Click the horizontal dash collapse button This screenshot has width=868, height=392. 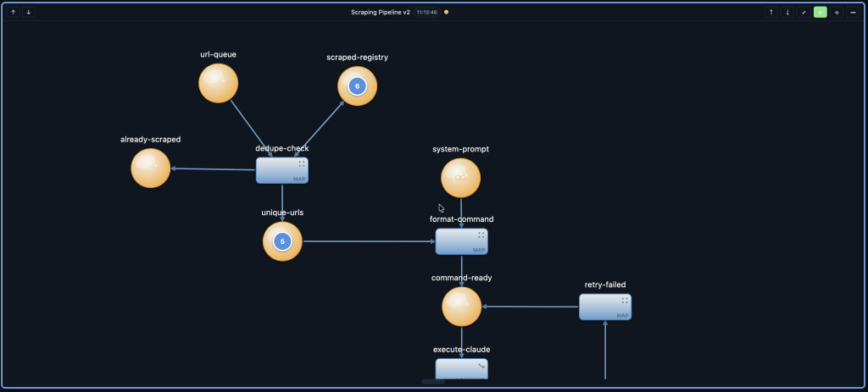(853, 12)
